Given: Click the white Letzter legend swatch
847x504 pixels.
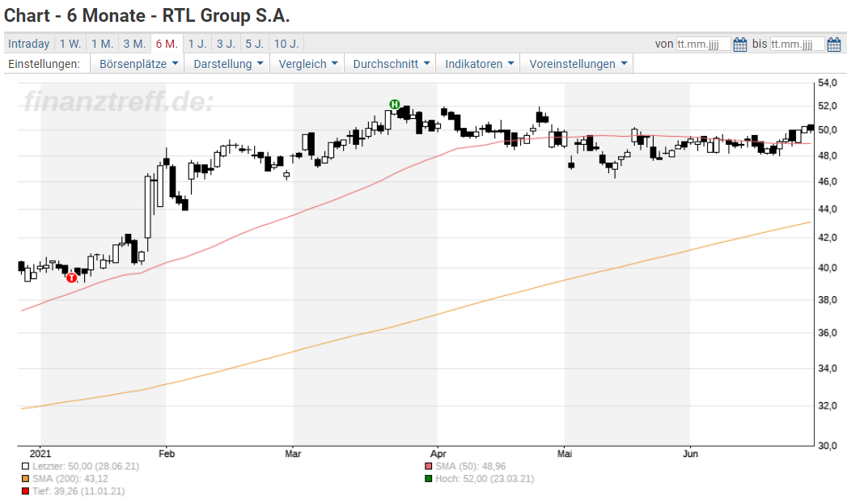Looking at the screenshot, I should click(25, 466).
